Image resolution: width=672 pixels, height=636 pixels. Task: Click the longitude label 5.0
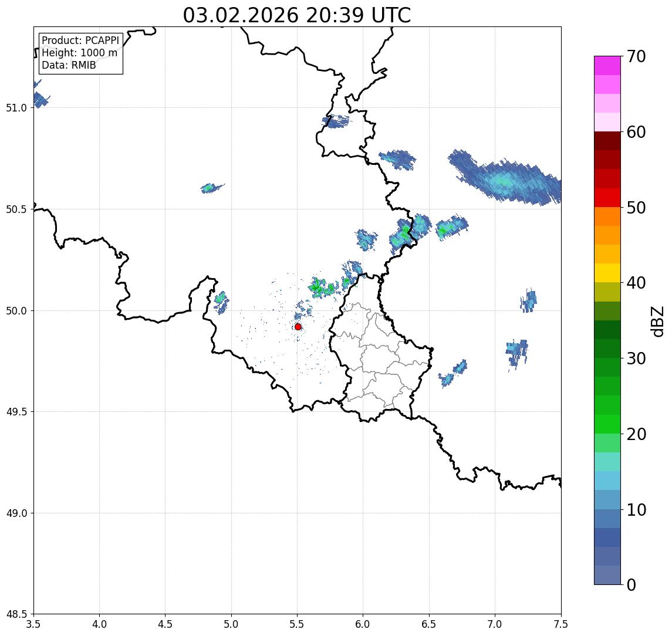[x=231, y=624]
